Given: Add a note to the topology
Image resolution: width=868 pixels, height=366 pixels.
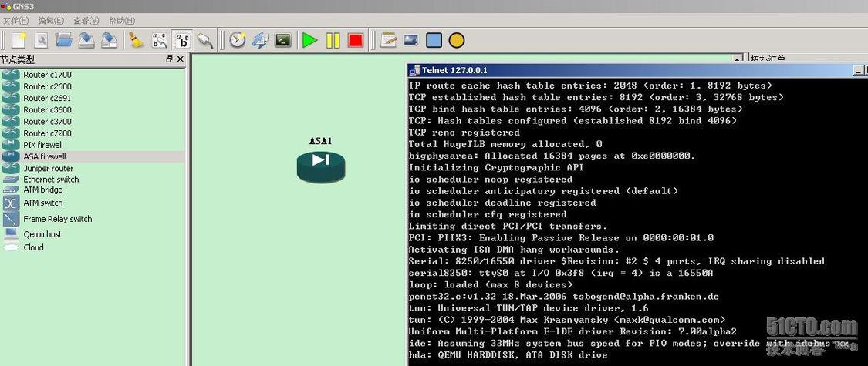Looking at the screenshot, I should point(389,40).
